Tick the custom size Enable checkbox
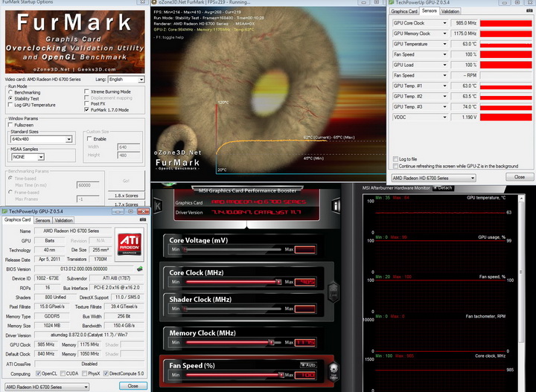The image size is (536, 392). pos(89,139)
